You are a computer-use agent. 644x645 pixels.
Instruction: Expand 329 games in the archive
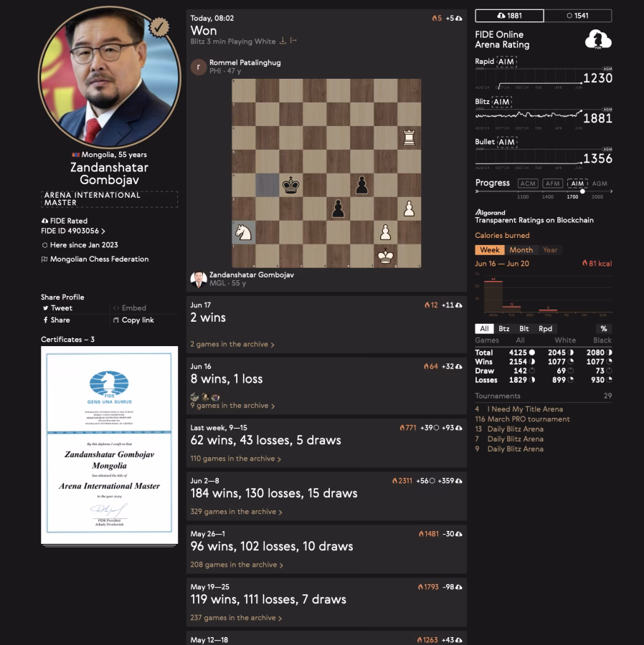point(236,512)
